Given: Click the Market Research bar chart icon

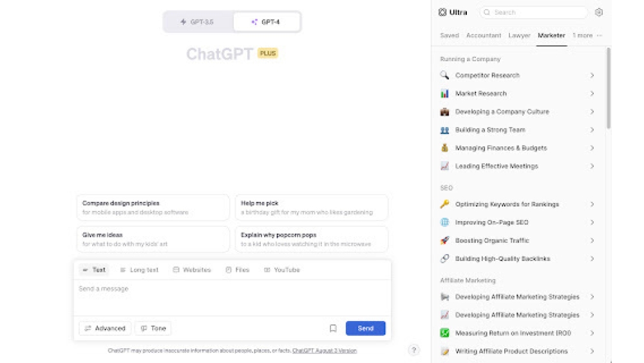Looking at the screenshot, I should click(x=444, y=93).
